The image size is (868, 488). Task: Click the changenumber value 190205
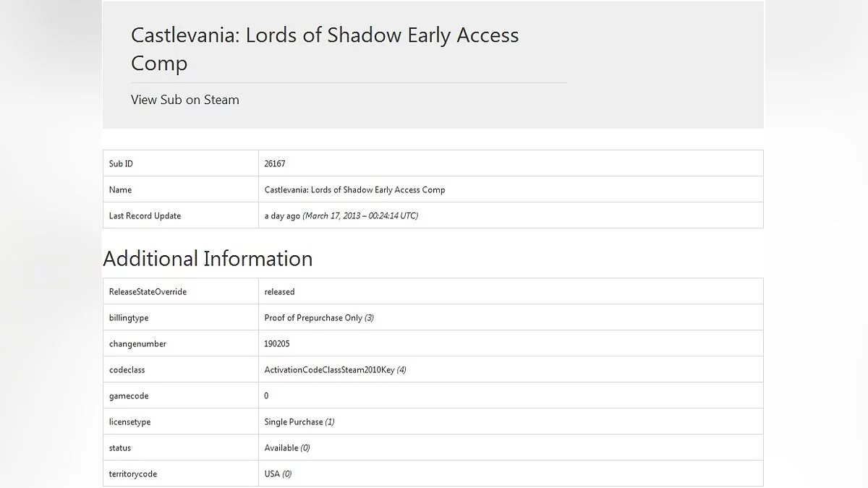pyautogui.click(x=277, y=344)
